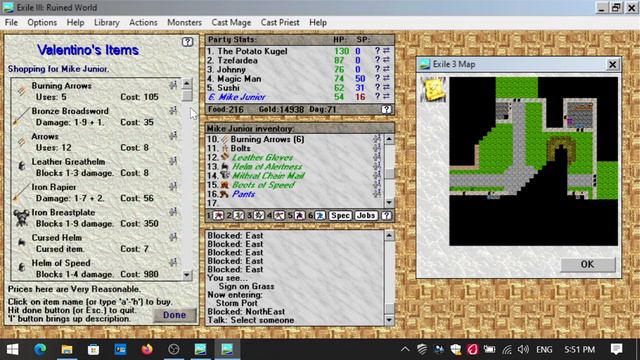This screenshot has height=360, width=640.
Task: Show info for Helm of Speed item
Action: click(x=173, y=262)
